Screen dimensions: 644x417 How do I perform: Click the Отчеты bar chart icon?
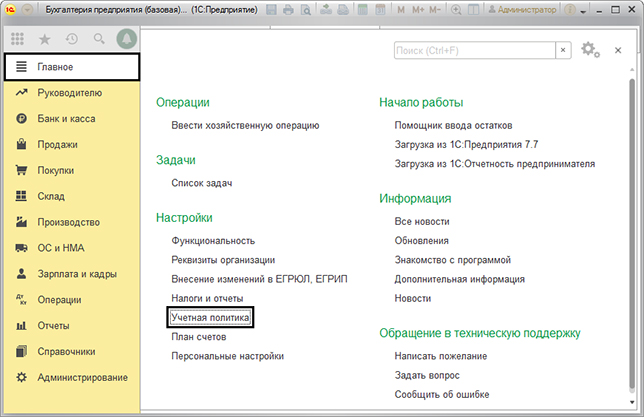(20, 326)
